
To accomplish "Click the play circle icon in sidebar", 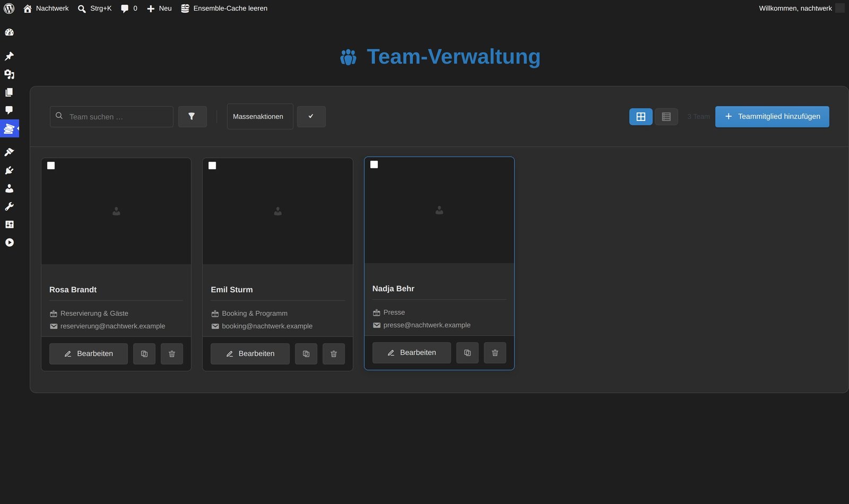I will 9,242.
